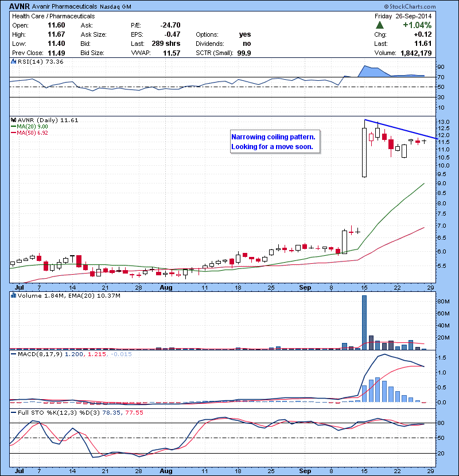Click the Ask Size label
This screenshot has width=459, height=476.
click(94, 34)
